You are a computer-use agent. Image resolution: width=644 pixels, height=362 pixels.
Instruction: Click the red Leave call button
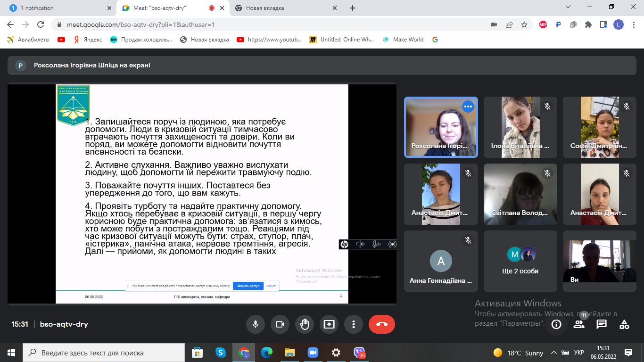pyautogui.click(x=382, y=324)
